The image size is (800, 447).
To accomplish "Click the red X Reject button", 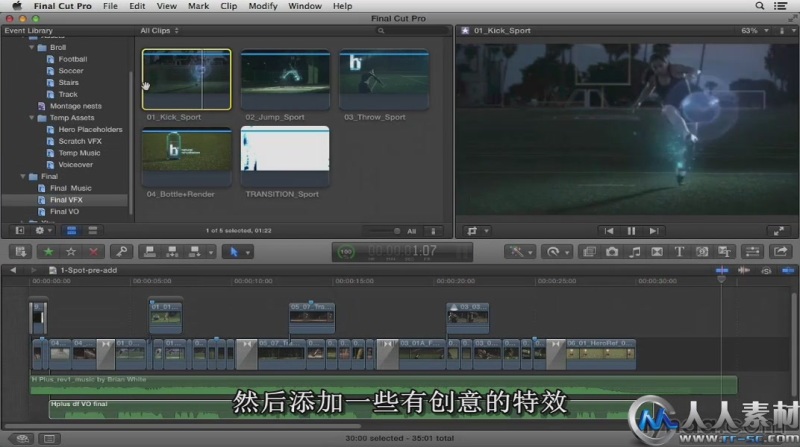I will (94, 252).
